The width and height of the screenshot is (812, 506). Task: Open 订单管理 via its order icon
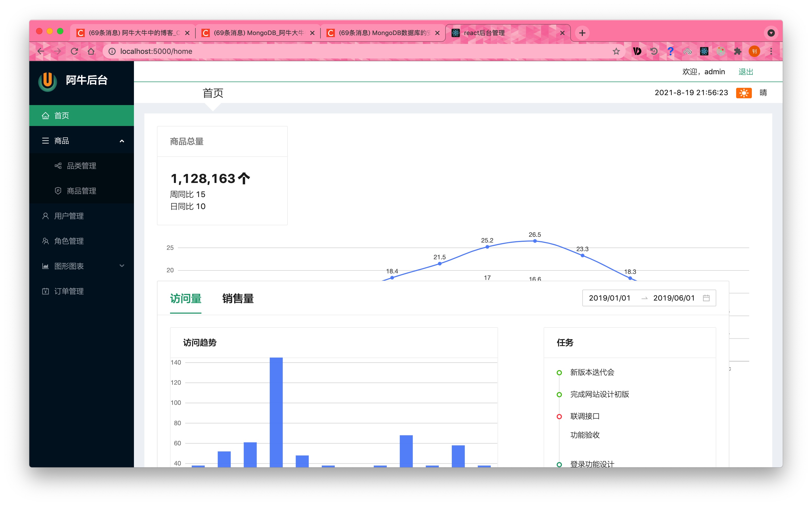(46, 291)
